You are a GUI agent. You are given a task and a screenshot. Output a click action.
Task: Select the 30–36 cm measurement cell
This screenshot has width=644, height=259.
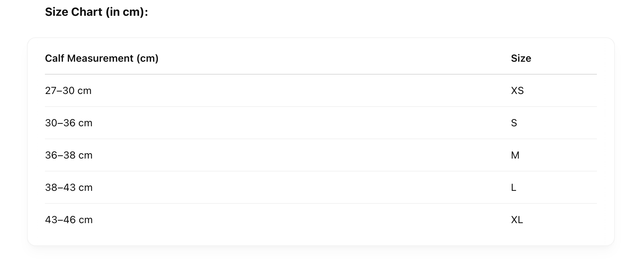pos(69,123)
